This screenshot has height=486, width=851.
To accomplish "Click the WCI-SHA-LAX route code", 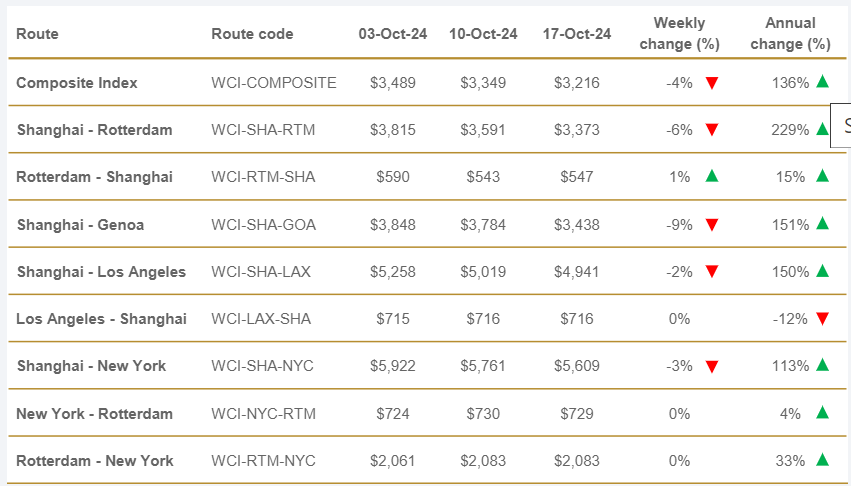I will pos(263,272).
